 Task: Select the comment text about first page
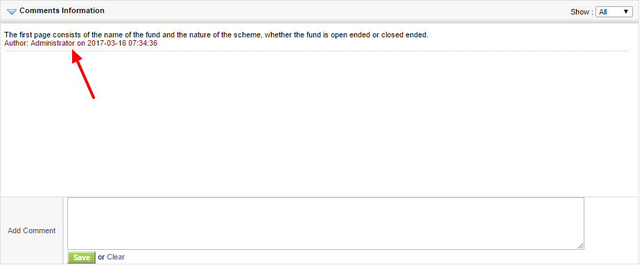click(216, 35)
